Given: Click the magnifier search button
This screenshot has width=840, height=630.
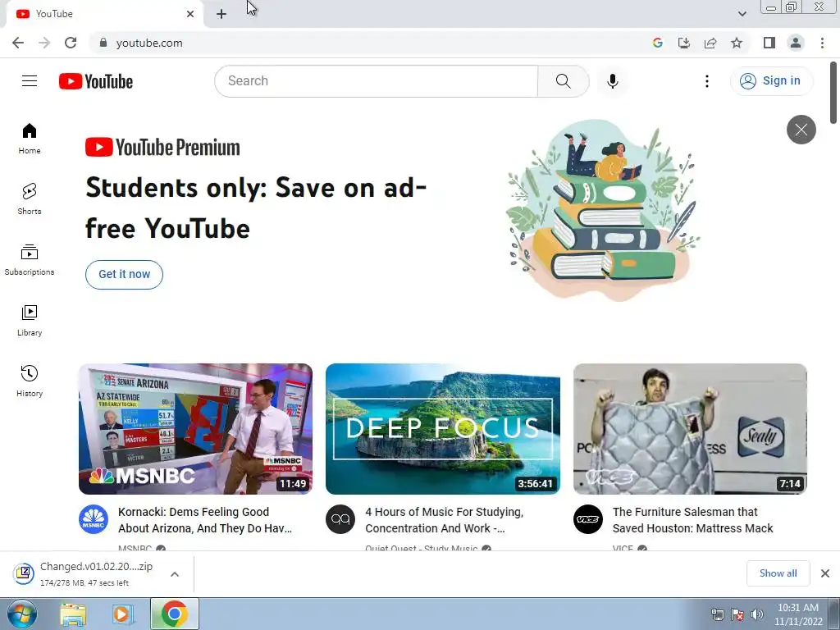Looking at the screenshot, I should click(x=563, y=81).
